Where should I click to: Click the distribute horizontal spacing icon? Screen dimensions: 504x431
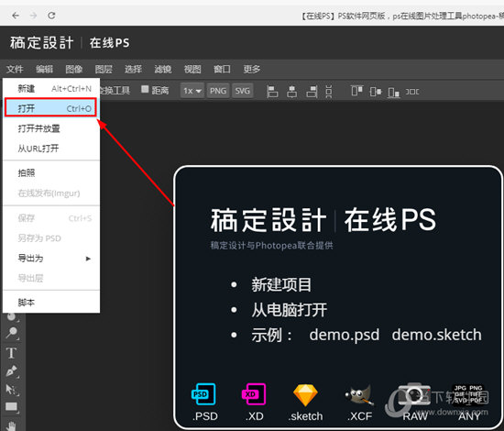pos(412,92)
